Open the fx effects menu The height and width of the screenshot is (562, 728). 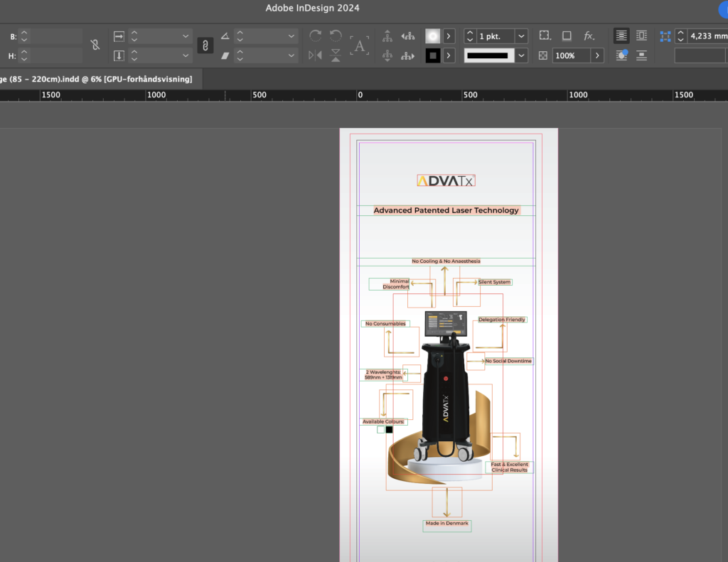tap(589, 36)
